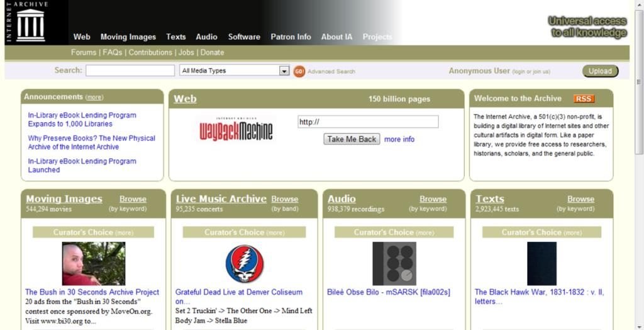Open the Audio nav menu
644x330 pixels.
206,37
